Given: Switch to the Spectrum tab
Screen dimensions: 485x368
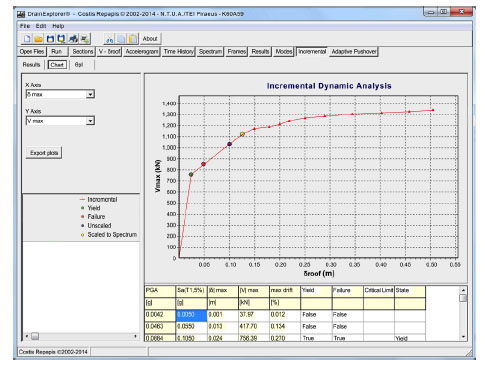Looking at the screenshot, I should click(x=210, y=51).
